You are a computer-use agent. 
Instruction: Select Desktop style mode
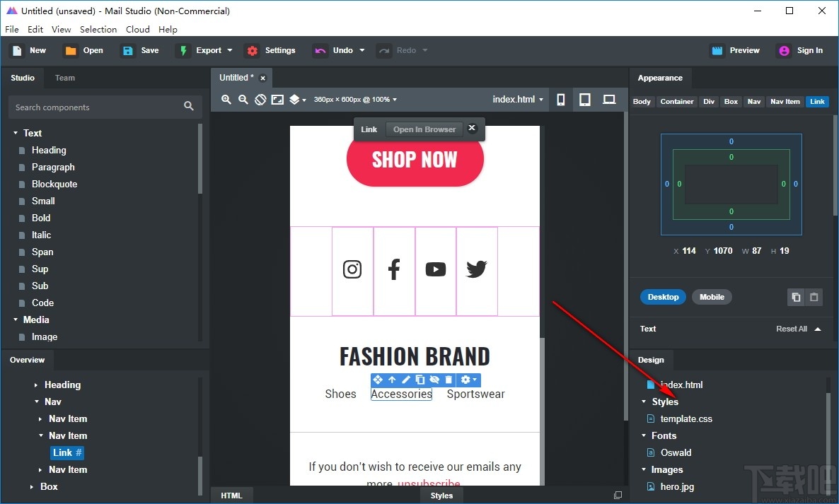click(x=663, y=297)
